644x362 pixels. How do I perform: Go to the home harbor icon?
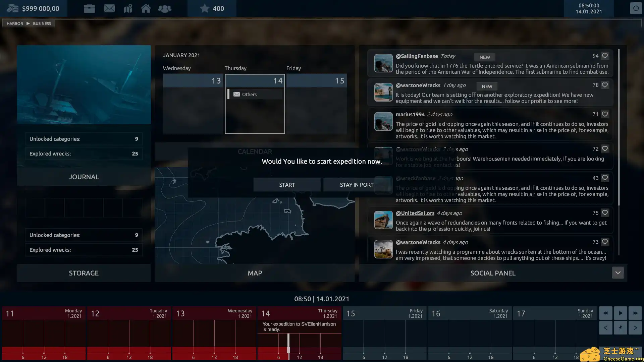pos(146,8)
